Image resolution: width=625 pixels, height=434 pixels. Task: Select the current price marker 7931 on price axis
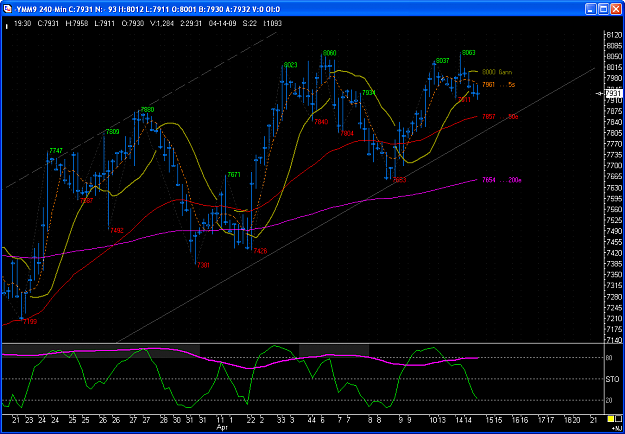(613, 93)
